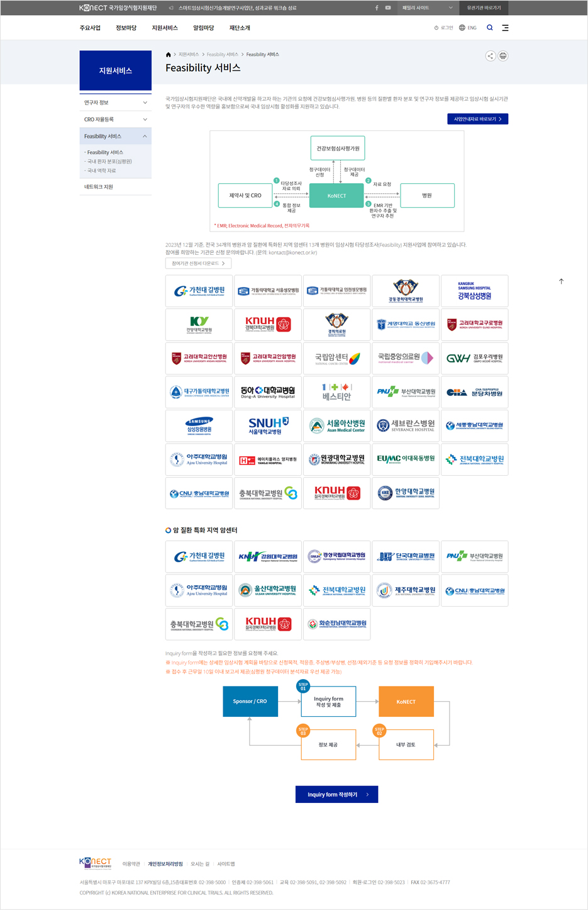Click the 강원대학교병원 logo
The width and height of the screenshot is (588, 910).
[x=268, y=556]
